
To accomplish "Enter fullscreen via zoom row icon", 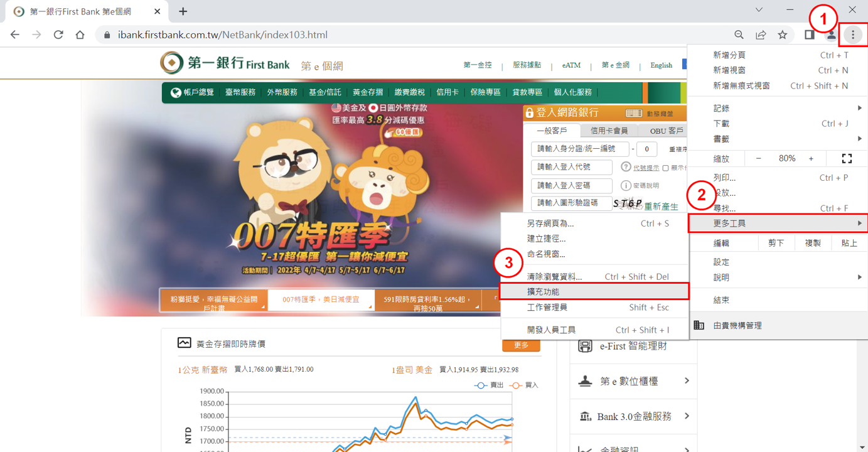I will coord(847,159).
